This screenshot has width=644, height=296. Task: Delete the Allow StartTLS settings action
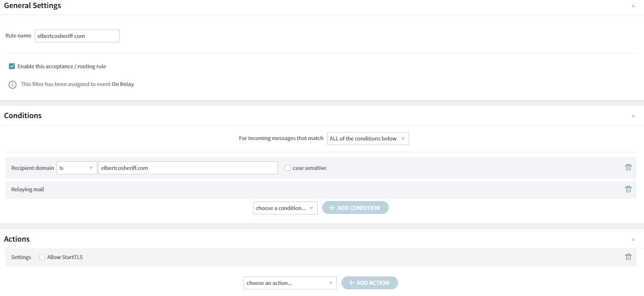pyautogui.click(x=628, y=257)
